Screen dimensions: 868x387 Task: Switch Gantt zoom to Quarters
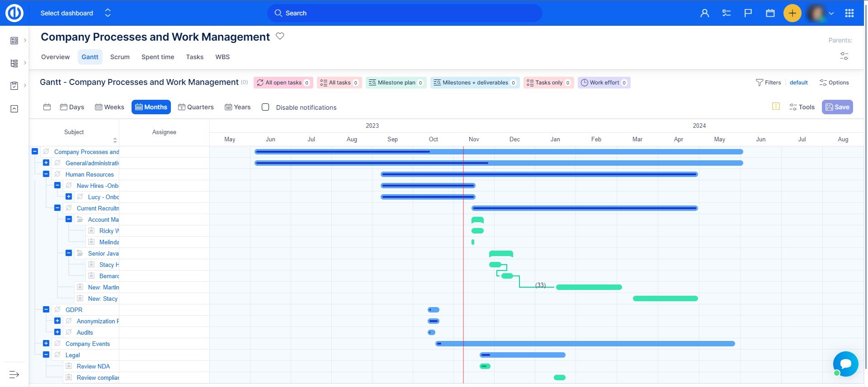coord(196,107)
